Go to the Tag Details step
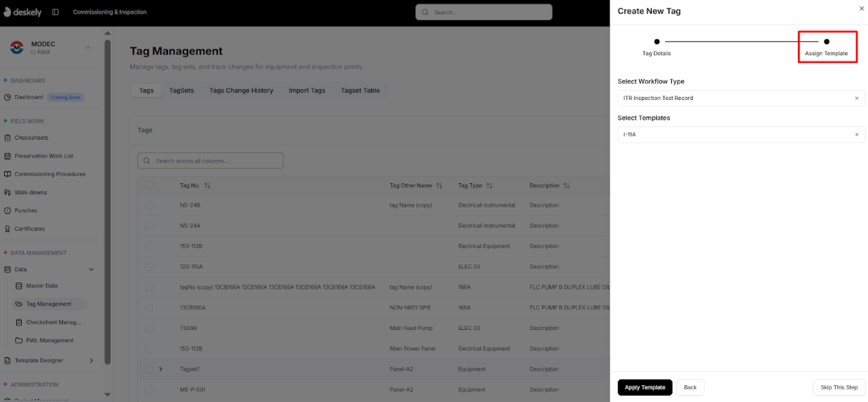The width and height of the screenshot is (868, 402). (657, 48)
